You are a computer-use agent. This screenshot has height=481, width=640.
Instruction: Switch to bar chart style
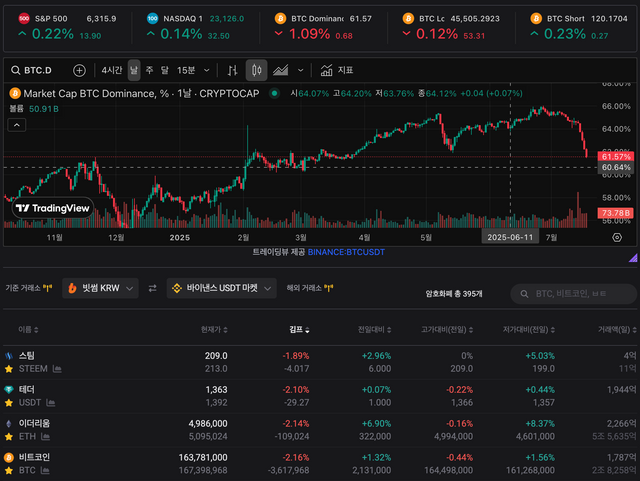pyautogui.click(x=232, y=70)
